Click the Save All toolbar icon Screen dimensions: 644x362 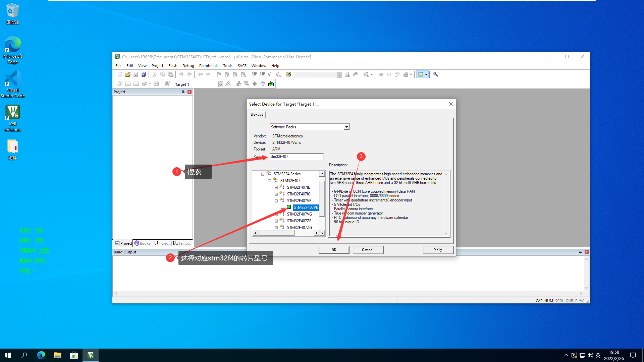(x=144, y=74)
